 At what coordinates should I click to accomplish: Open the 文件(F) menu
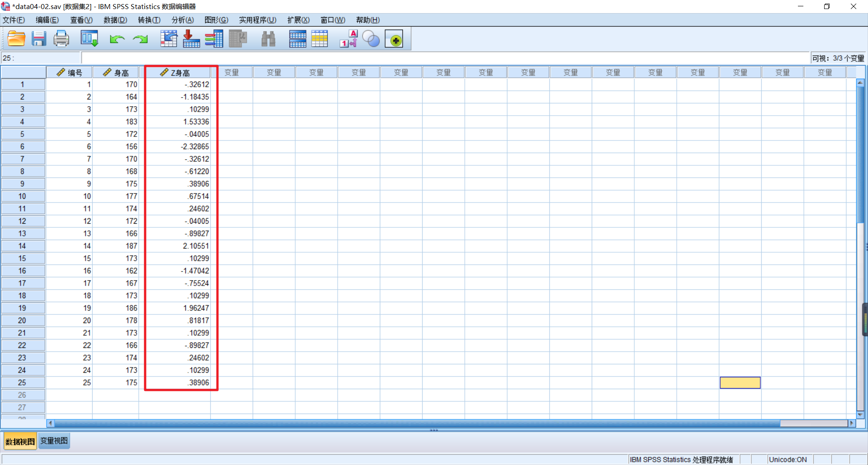click(14, 20)
